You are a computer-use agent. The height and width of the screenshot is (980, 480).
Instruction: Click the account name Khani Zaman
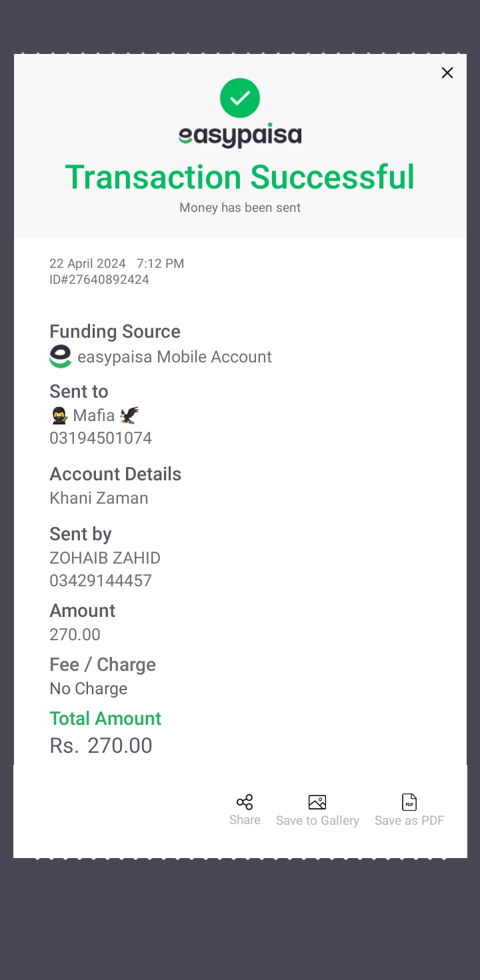[x=99, y=498]
